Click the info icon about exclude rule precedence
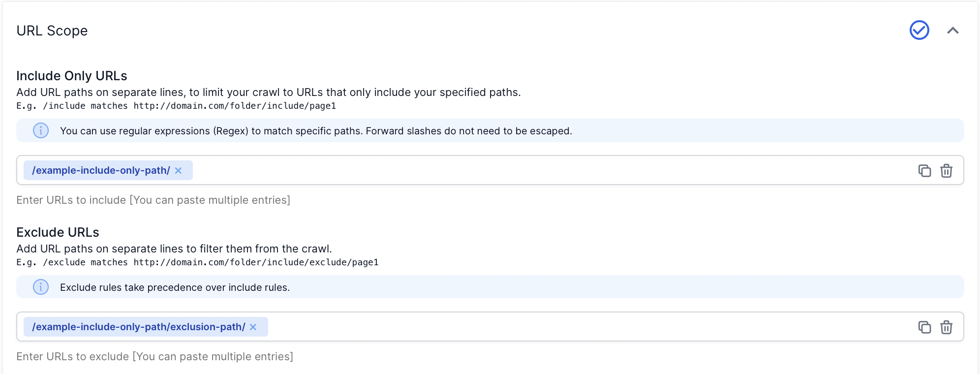980x374 pixels. [41, 287]
